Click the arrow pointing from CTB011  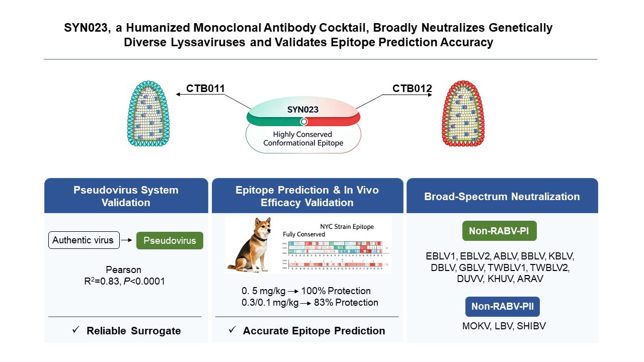point(180,94)
